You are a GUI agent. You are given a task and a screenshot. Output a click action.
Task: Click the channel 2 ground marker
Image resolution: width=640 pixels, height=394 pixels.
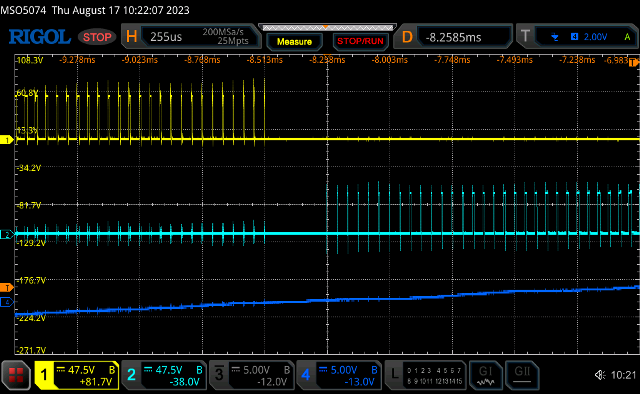click(7, 234)
